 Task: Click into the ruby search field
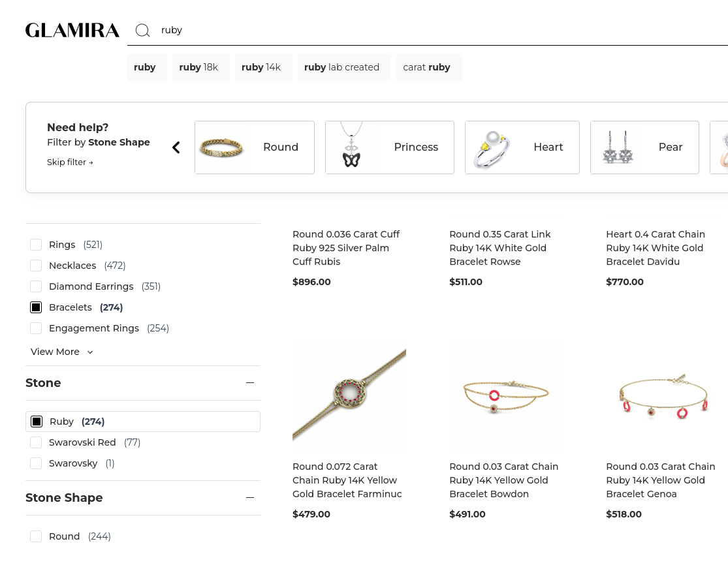pos(392,30)
